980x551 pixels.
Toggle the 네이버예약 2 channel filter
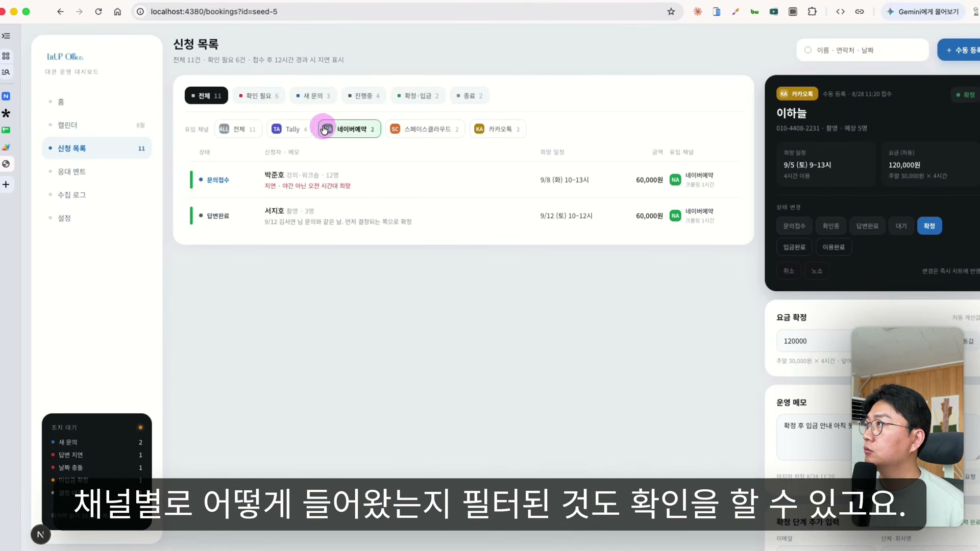click(x=350, y=129)
